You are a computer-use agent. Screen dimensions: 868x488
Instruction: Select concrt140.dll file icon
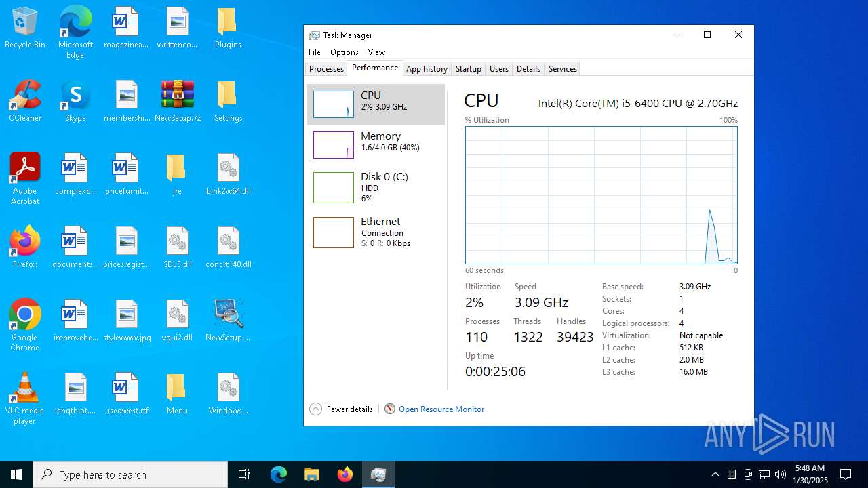click(228, 248)
